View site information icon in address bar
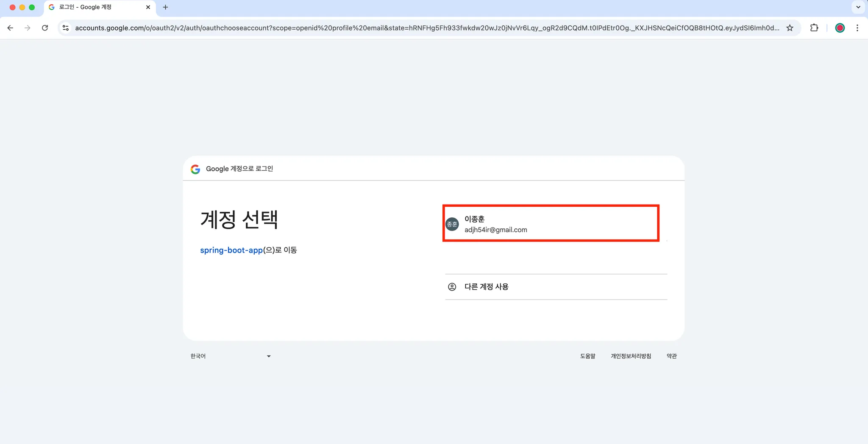 (x=66, y=28)
